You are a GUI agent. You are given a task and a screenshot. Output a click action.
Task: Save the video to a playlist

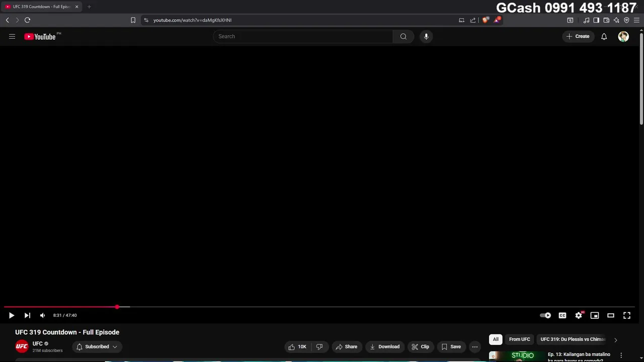tap(451, 346)
